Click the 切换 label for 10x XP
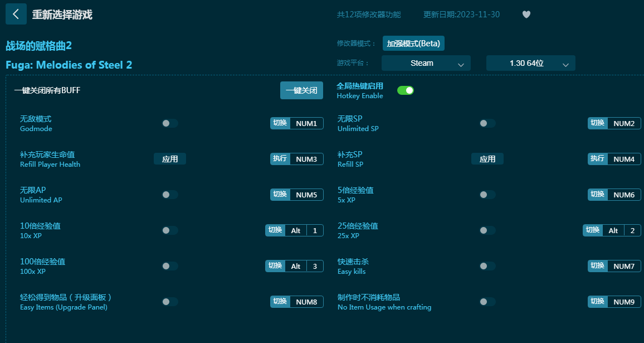This screenshot has height=343, width=644. click(x=275, y=230)
